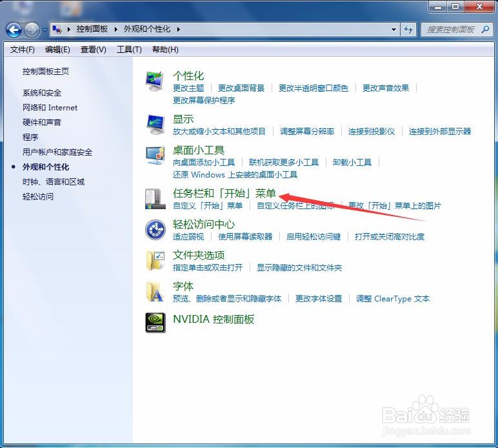Click the 连接到外部显示器 link
The image size is (498, 448).
point(440,131)
